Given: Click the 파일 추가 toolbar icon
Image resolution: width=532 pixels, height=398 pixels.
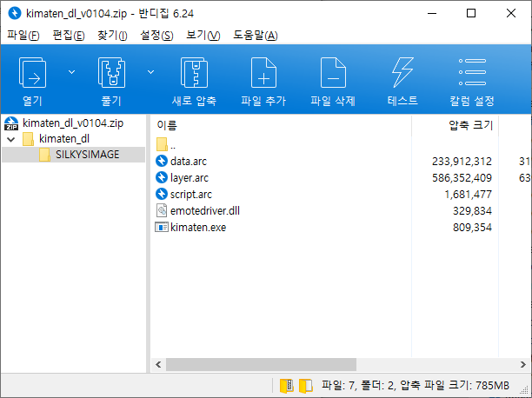Looking at the screenshot, I should [x=263, y=73].
